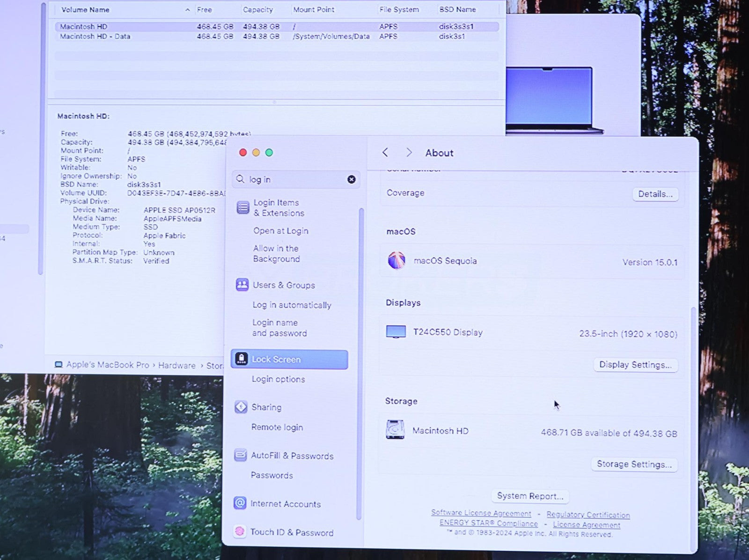The height and width of the screenshot is (560, 749).
Task: Open ENERGY STAR Compliance link
Action: pos(488,523)
